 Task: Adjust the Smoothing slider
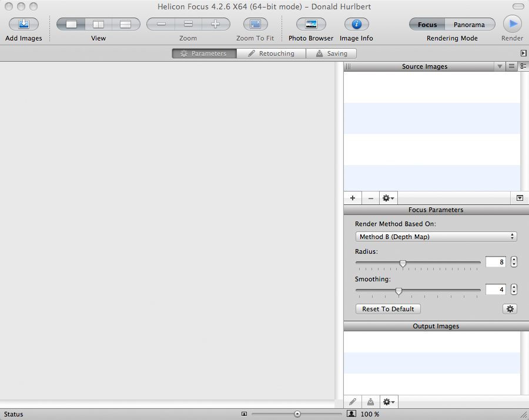tap(399, 291)
